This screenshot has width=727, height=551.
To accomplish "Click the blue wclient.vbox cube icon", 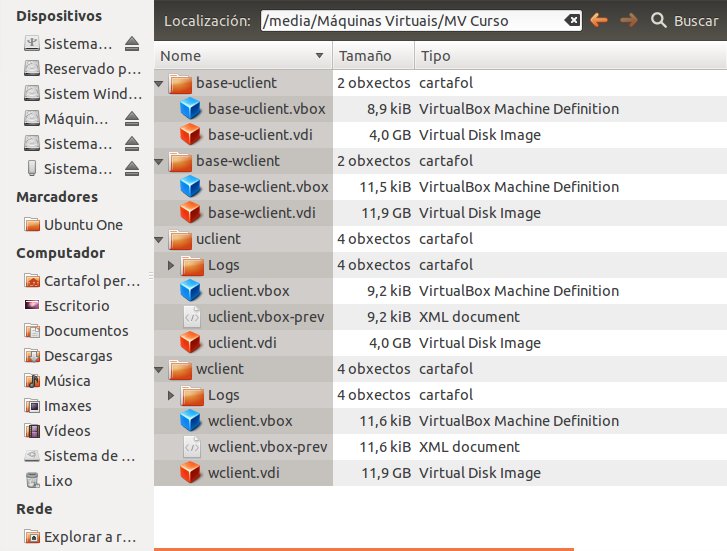I will pos(190,421).
